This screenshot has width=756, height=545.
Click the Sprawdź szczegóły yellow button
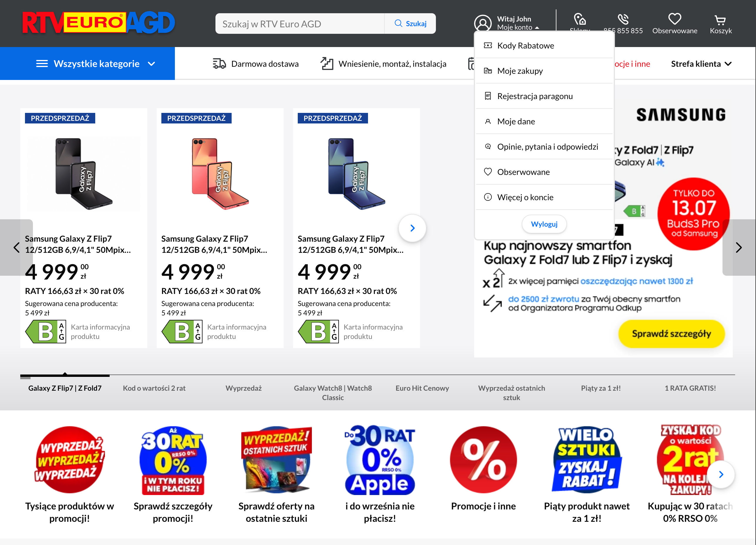671,334
